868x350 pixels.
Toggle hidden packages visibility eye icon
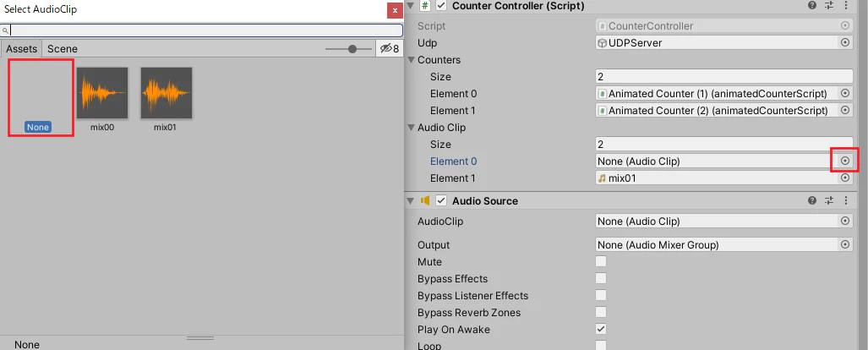click(x=389, y=49)
